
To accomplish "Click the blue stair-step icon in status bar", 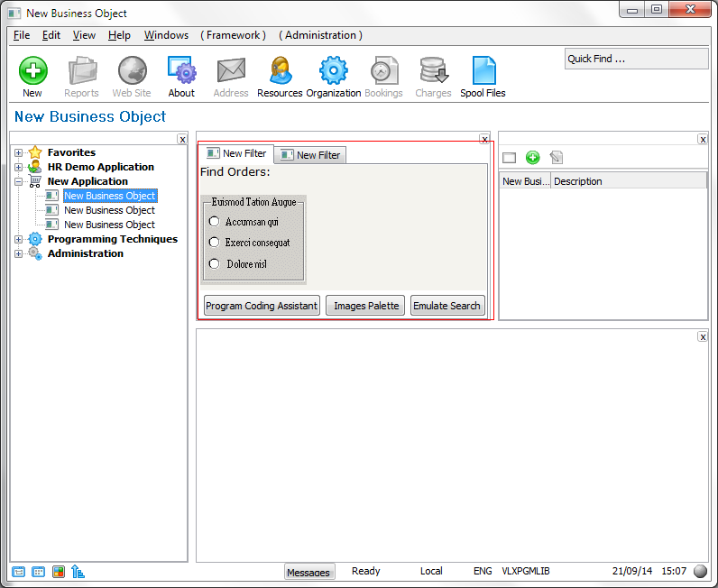I will tap(78, 572).
